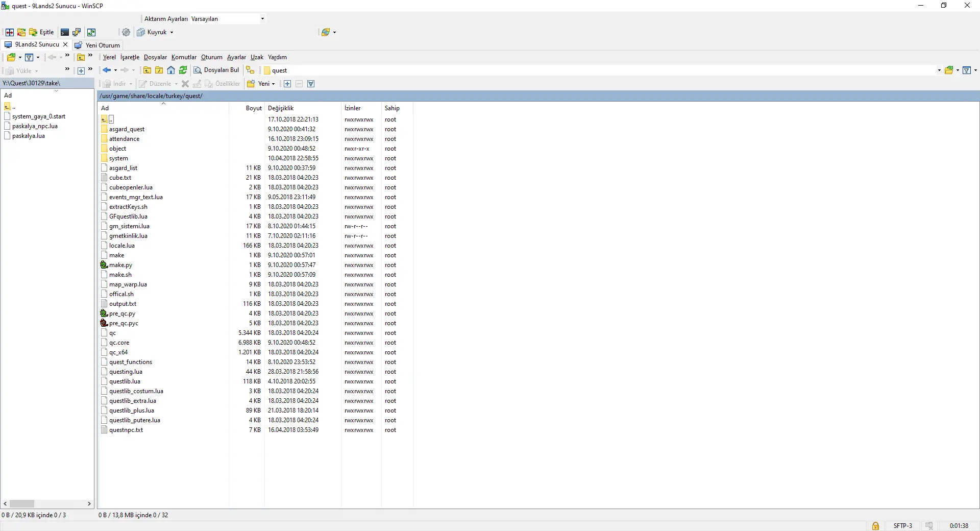The width and height of the screenshot is (980, 531).
Task: Select the questnpc.txt file
Action: (126, 430)
